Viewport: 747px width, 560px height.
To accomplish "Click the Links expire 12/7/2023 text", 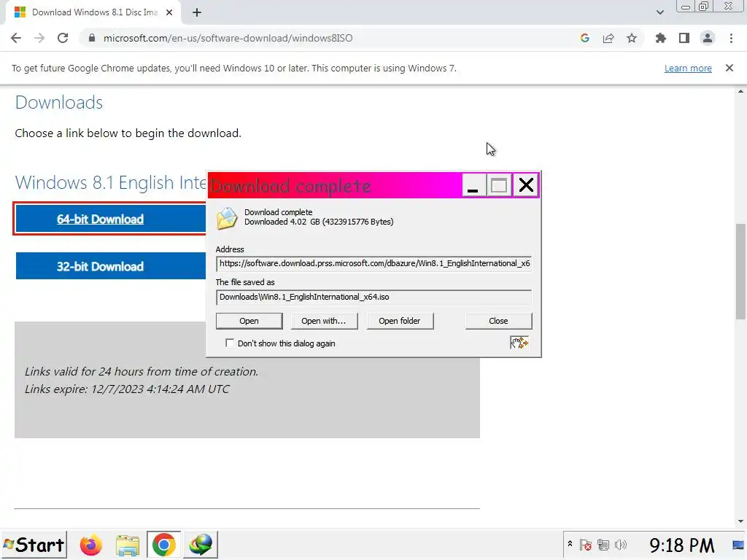I will (127, 389).
